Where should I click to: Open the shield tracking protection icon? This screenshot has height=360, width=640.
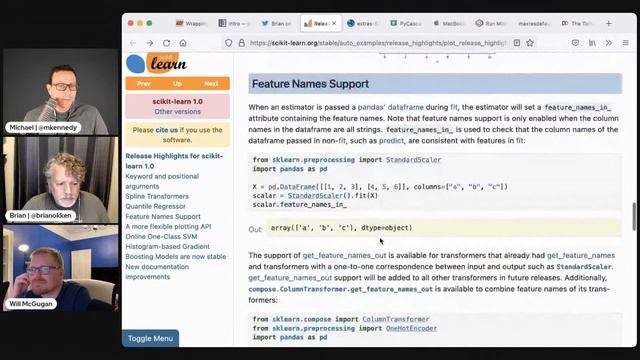pyautogui.click(x=229, y=43)
